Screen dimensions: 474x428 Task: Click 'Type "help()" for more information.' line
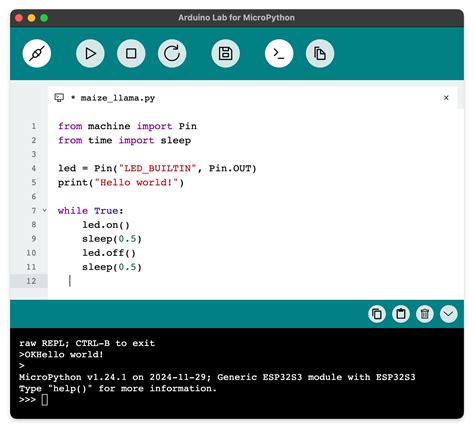[x=118, y=388]
